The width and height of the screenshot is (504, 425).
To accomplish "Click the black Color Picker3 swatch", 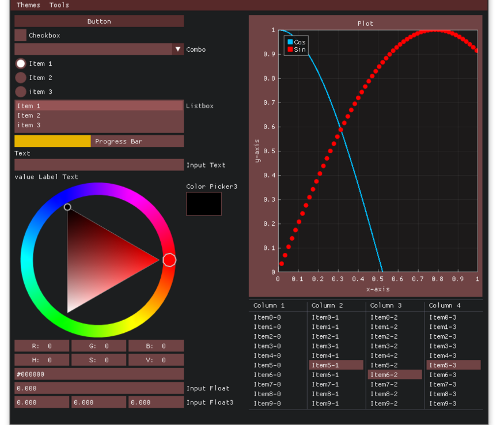I will (x=204, y=204).
